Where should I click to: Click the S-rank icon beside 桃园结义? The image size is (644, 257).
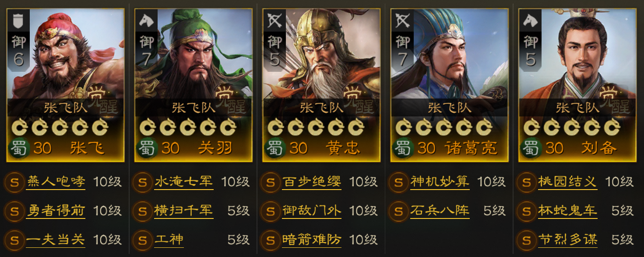tap(527, 182)
